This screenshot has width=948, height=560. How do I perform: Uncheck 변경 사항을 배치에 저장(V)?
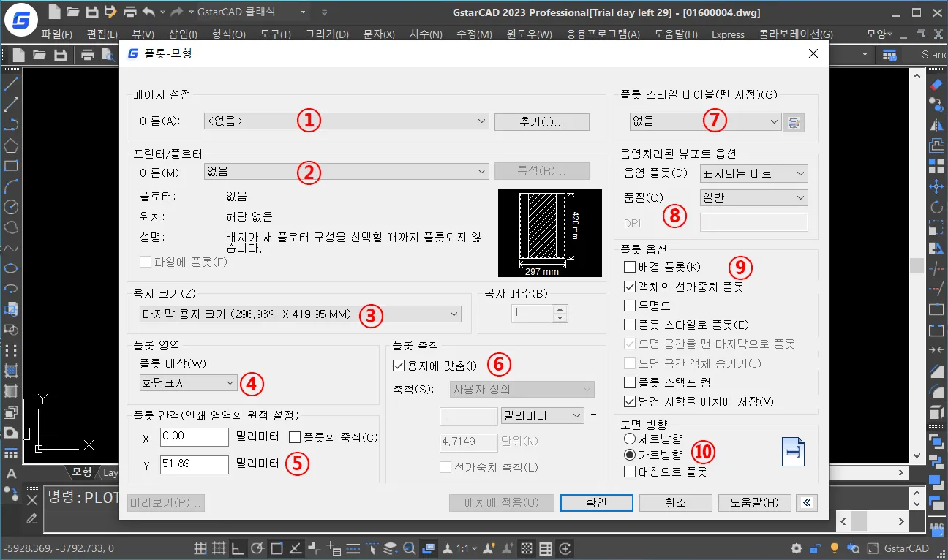[x=629, y=401]
